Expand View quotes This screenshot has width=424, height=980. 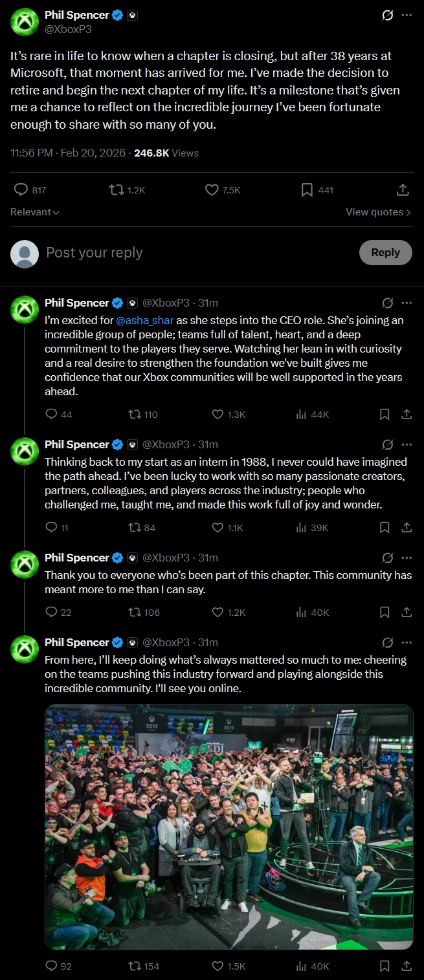coord(378,212)
